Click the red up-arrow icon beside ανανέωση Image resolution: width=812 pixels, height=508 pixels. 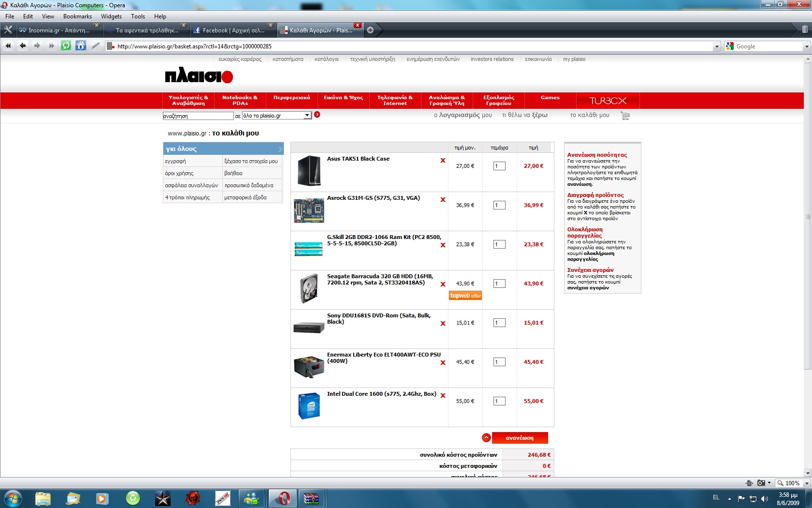click(486, 438)
